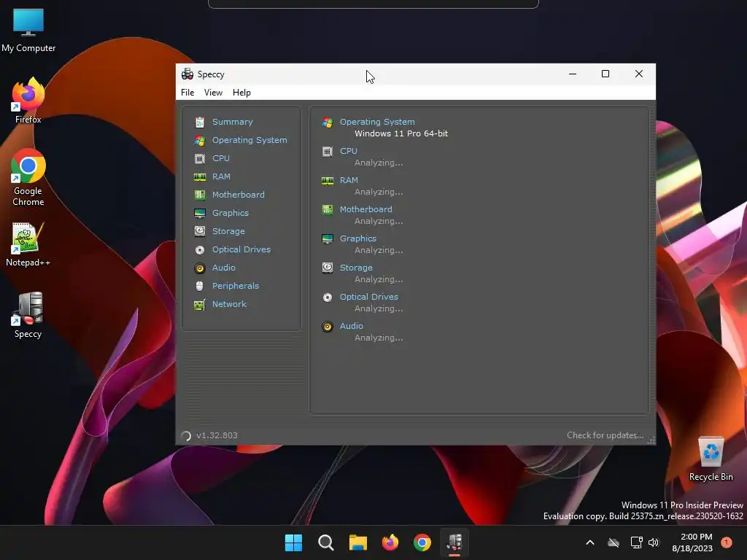The width and height of the screenshot is (747, 560).
Task: Open File Explorer from the taskbar
Action: click(357, 542)
